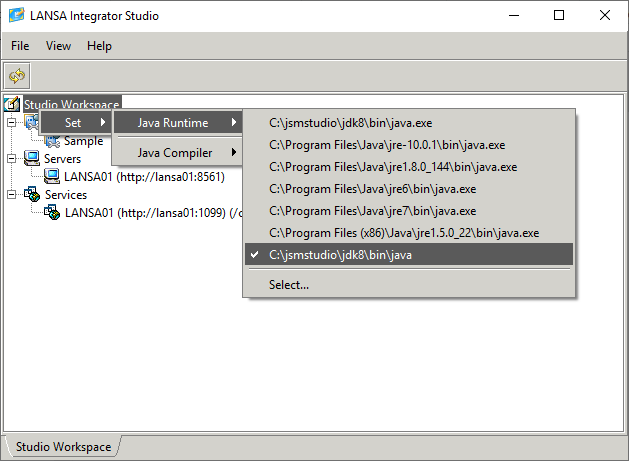This screenshot has width=629, height=461.
Task: Open the File menu
Action: pyautogui.click(x=20, y=46)
